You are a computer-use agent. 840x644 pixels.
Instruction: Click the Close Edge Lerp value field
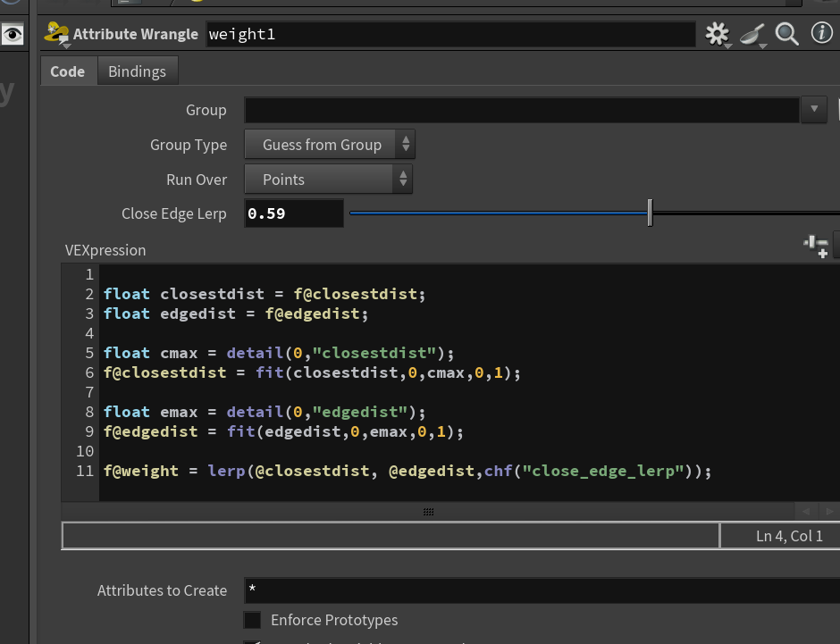click(294, 213)
